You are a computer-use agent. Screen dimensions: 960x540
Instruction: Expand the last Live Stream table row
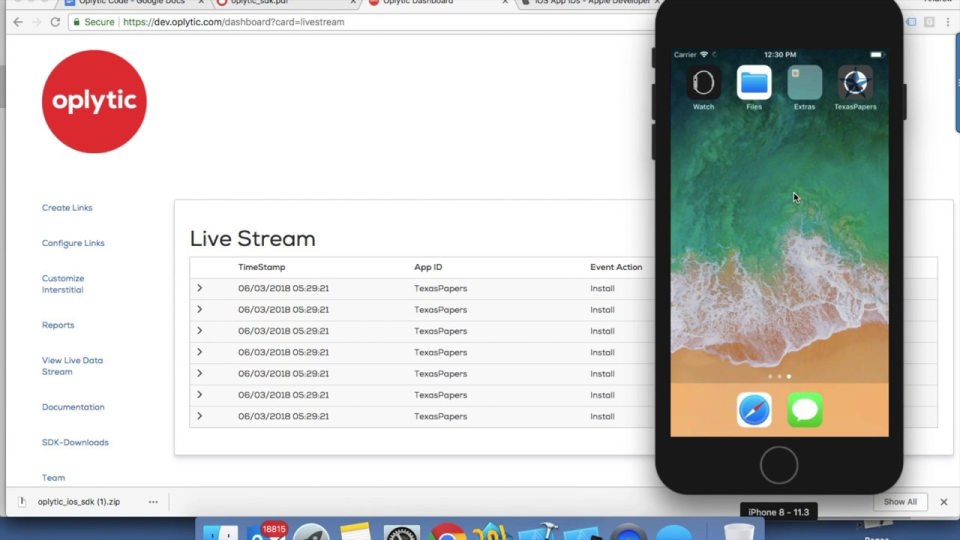coord(200,416)
